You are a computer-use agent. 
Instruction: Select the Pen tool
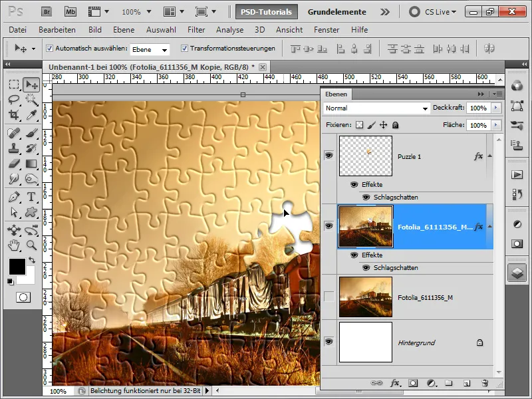click(x=14, y=197)
